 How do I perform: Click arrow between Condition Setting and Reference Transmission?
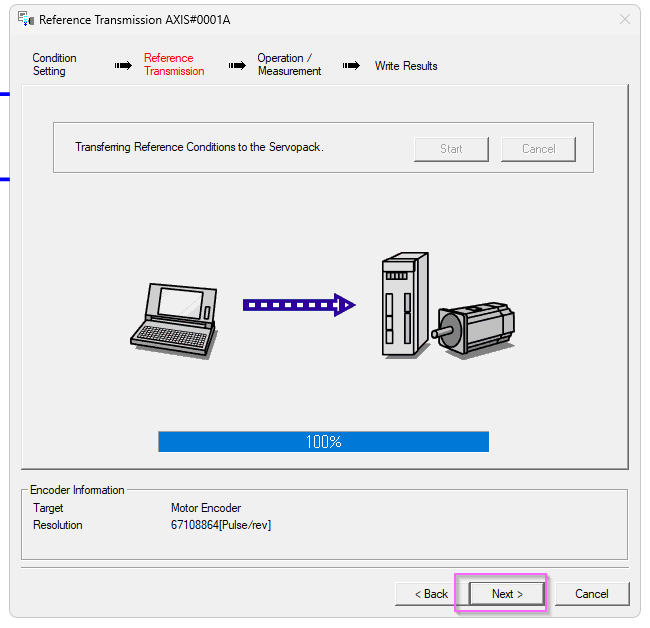(x=123, y=65)
